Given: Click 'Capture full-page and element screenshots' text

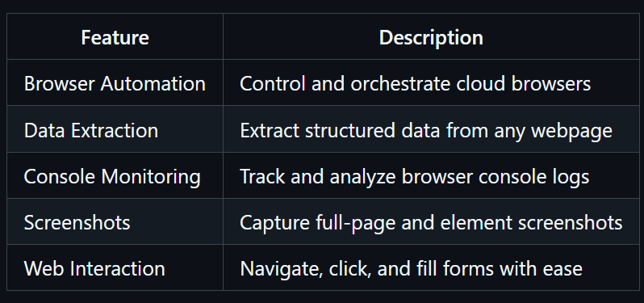Looking at the screenshot, I should (x=431, y=223).
